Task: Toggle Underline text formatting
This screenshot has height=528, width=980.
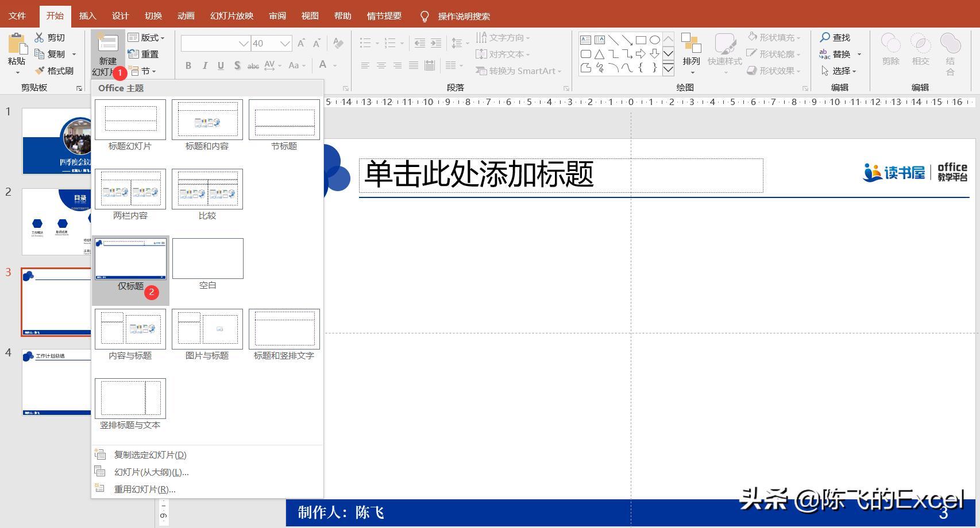Action: [x=221, y=65]
